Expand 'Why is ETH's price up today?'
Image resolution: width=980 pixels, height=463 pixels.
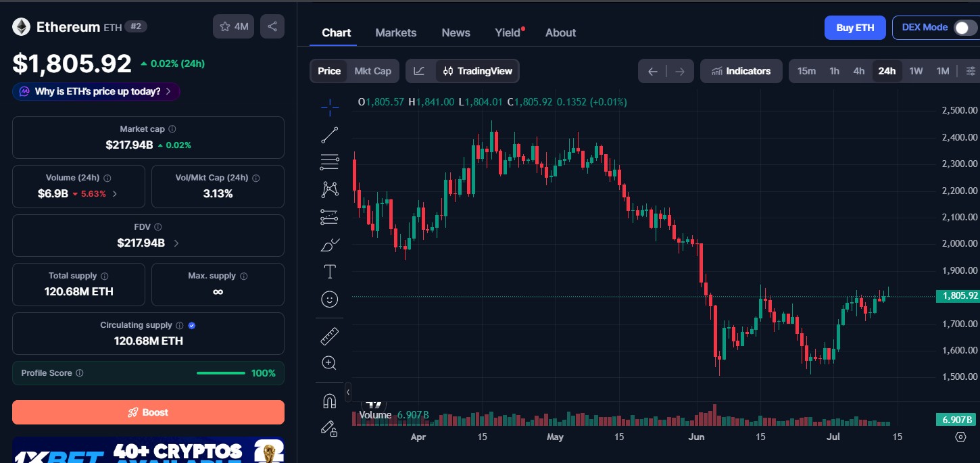(x=96, y=91)
